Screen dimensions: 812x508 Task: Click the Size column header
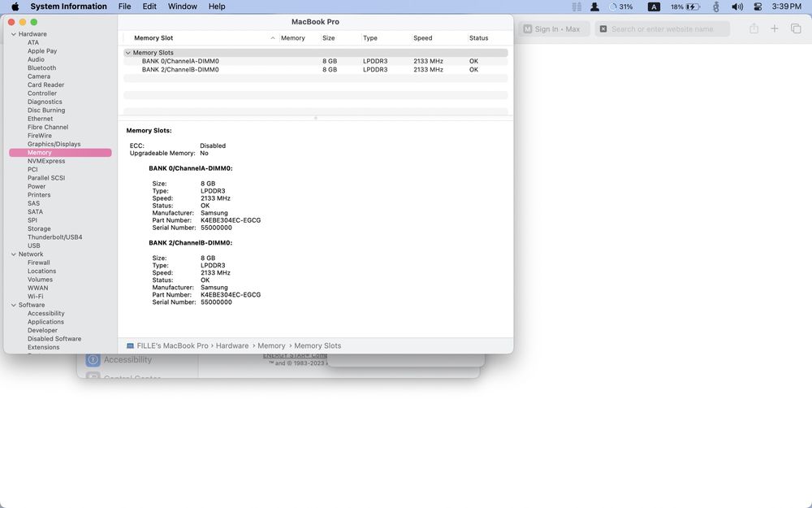[328, 38]
